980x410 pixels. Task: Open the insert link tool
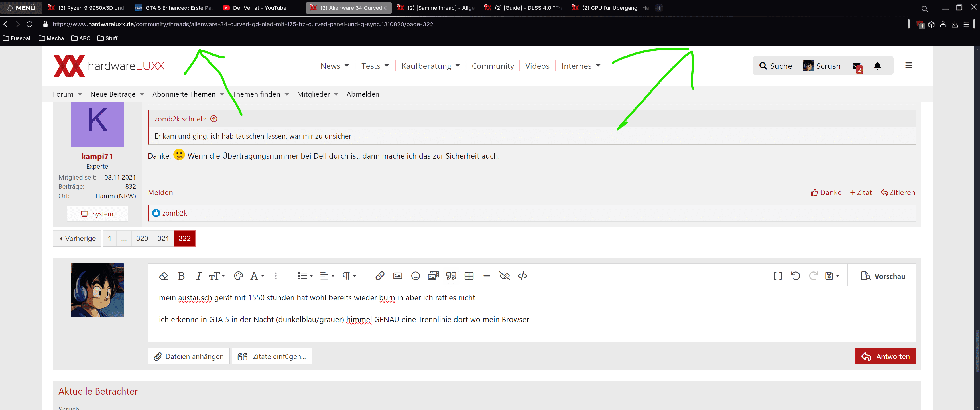[x=379, y=276]
